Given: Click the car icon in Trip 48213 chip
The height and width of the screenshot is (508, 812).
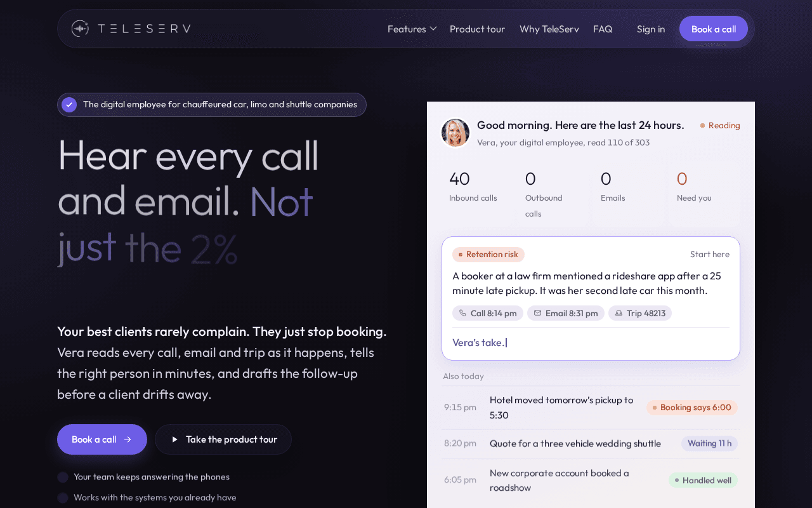Looking at the screenshot, I should pos(619,313).
